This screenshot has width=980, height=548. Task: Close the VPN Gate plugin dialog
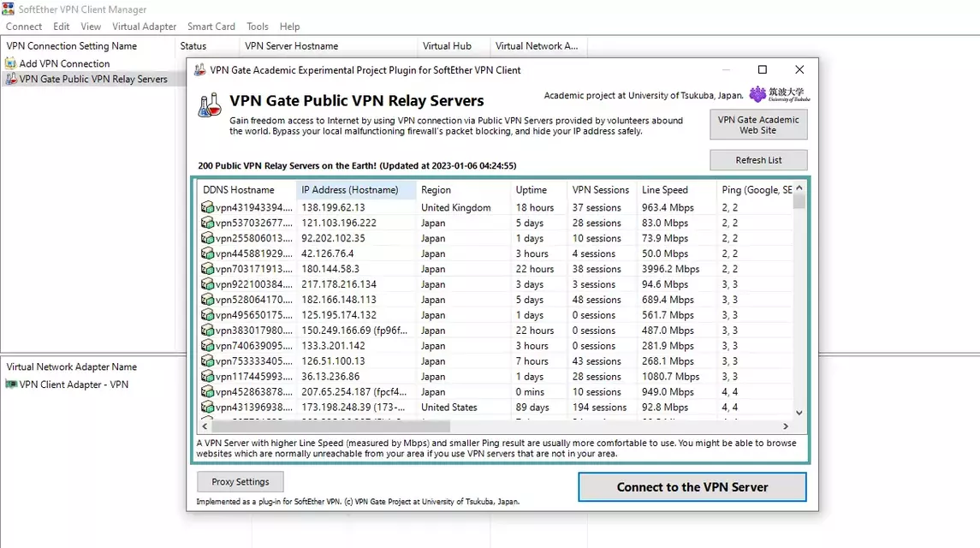pyautogui.click(x=799, y=69)
